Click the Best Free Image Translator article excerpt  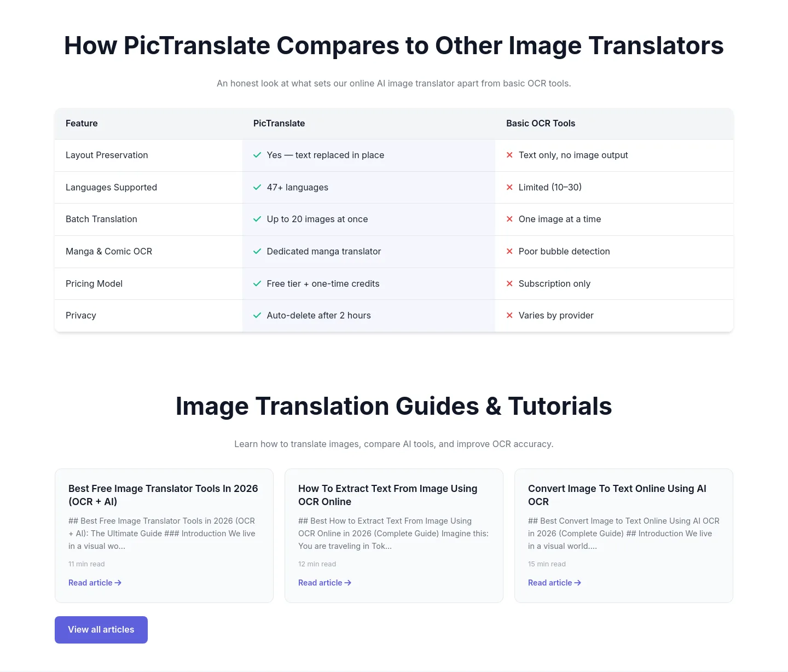[x=163, y=534]
